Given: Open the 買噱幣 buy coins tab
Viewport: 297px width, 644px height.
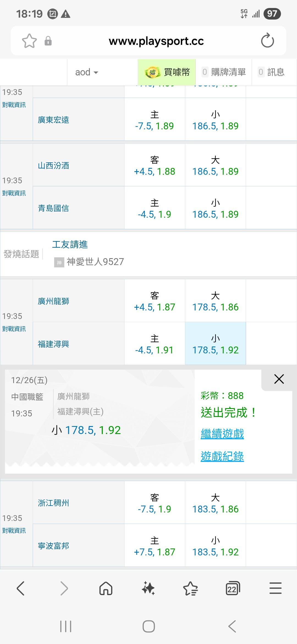Looking at the screenshot, I should tap(167, 72).
